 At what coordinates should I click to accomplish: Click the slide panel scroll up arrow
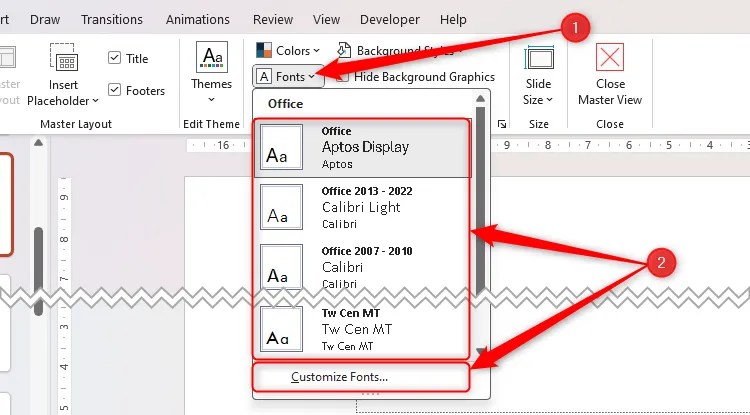(38, 142)
